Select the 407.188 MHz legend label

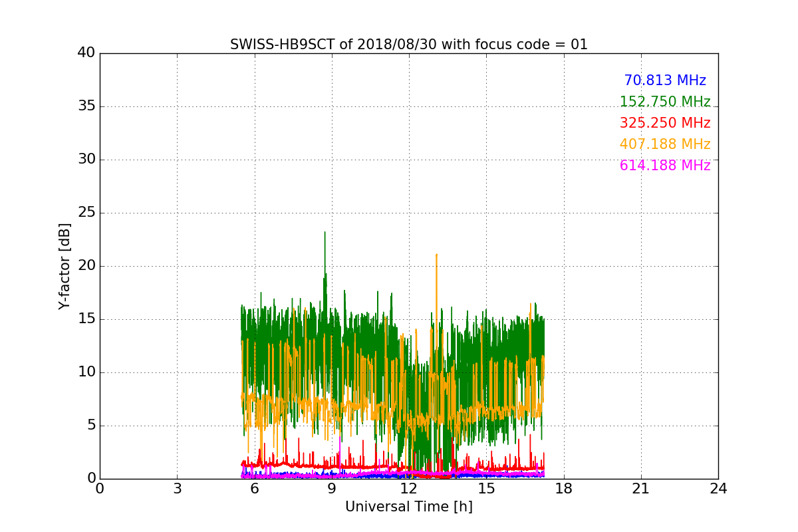tap(665, 144)
